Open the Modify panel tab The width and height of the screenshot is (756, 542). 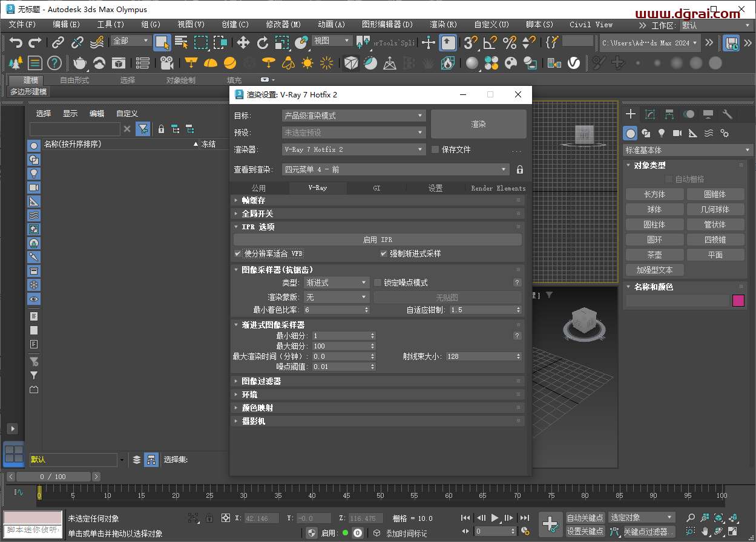650,114
